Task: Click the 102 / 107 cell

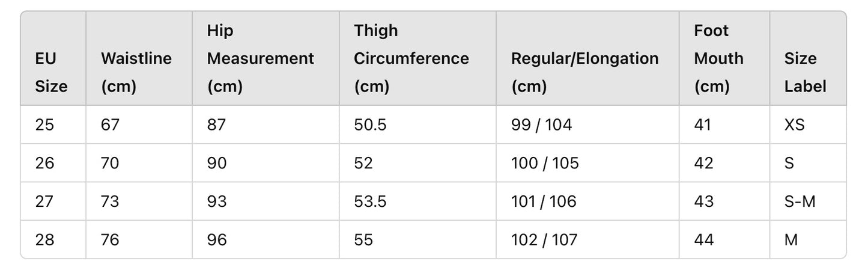Action: [x=587, y=239]
